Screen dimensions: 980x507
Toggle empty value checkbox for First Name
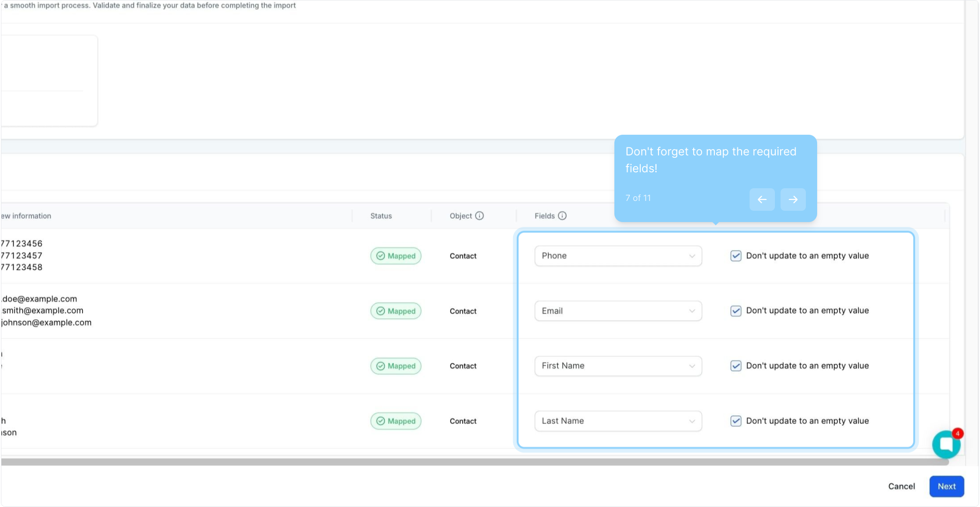735,366
